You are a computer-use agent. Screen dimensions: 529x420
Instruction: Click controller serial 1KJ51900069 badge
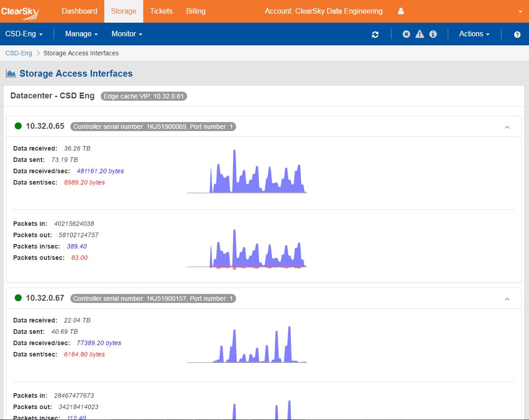click(x=153, y=127)
